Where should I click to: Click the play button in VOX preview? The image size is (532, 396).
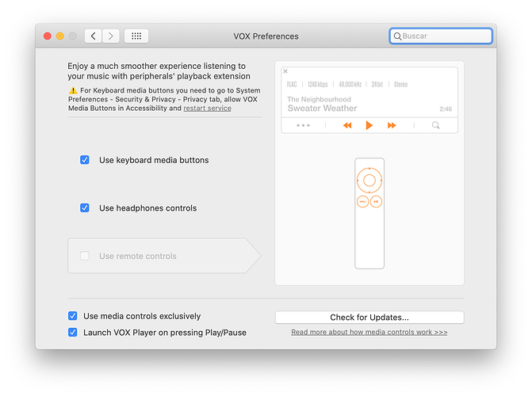[x=369, y=125]
